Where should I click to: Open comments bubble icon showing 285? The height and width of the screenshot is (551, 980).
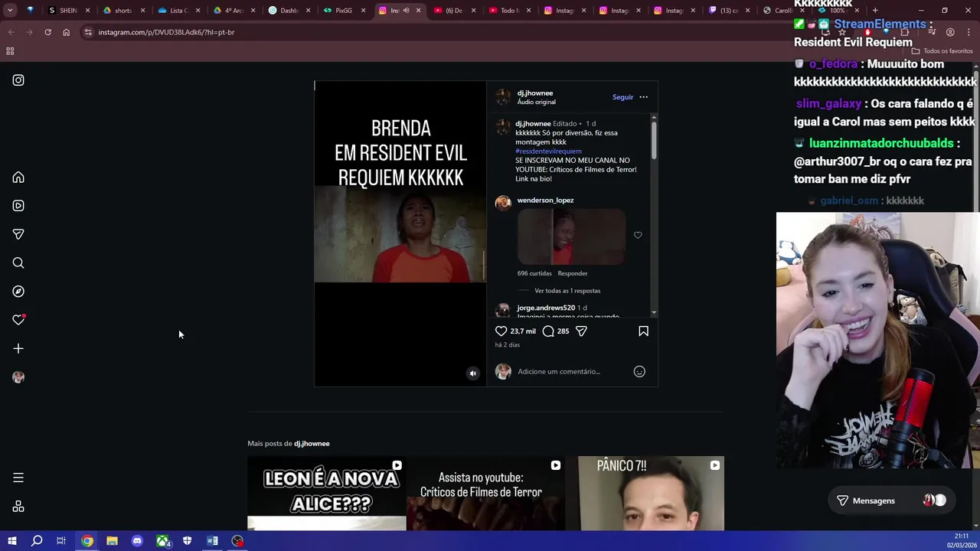click(548, 331)
